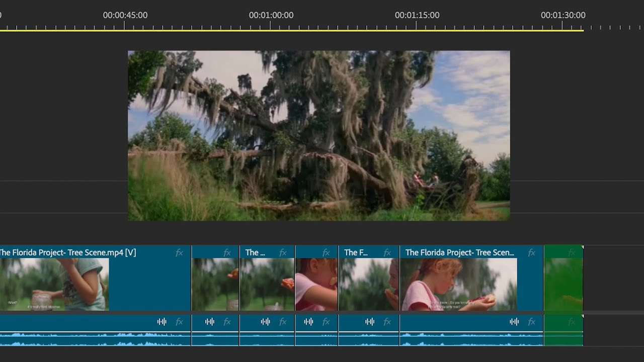The image size is (644, 362).
Task: Click fx badge on the green audio clip
Action: pyautogui.click(x=571, y=322)
